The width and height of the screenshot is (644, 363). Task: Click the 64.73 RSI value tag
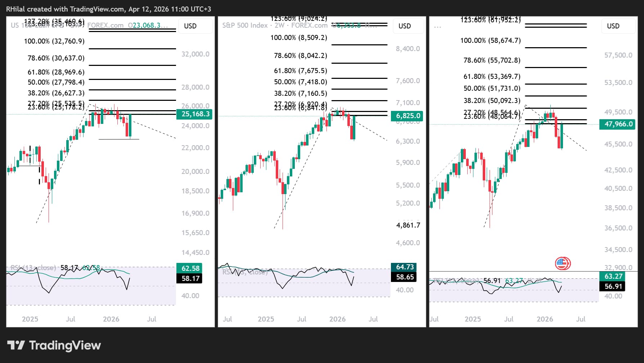click(404, 267)
